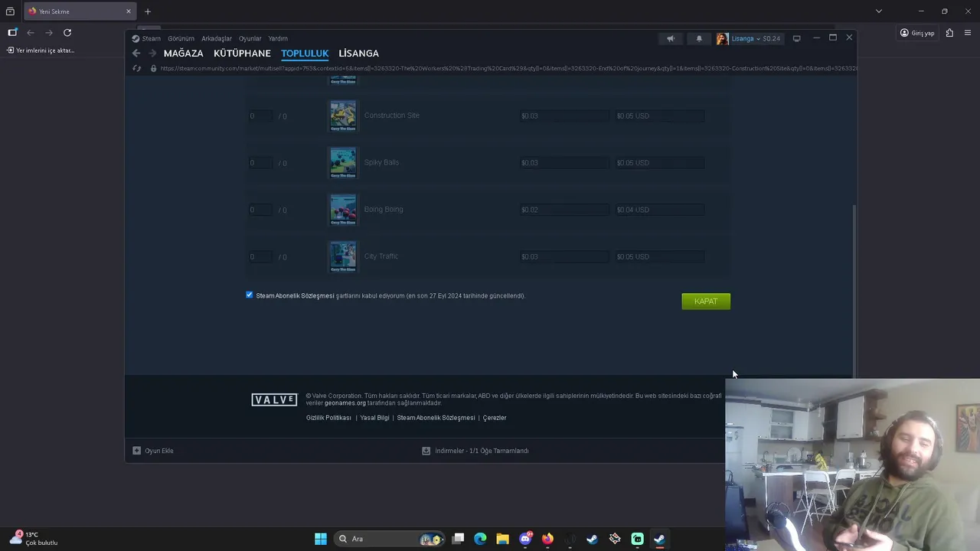
Task: Switch to MAĞAZA tab
Action: (184, 54)
